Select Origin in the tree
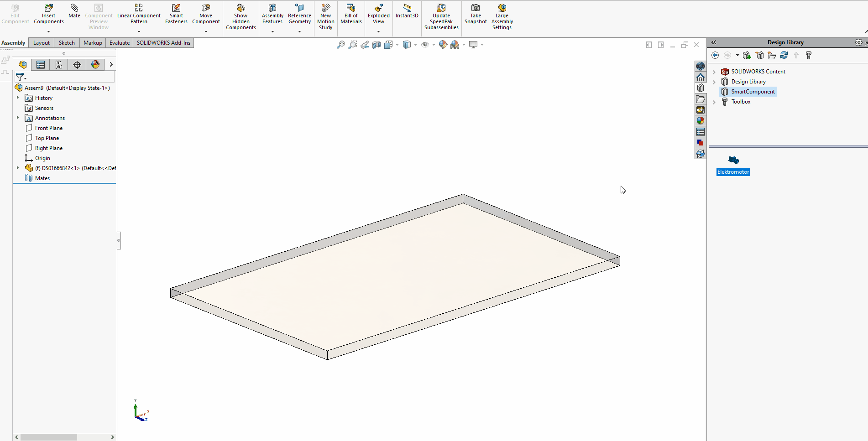Image resolution: width=868 pixels, height=441 pixels. pyautogui.click(x=42, y=158)
